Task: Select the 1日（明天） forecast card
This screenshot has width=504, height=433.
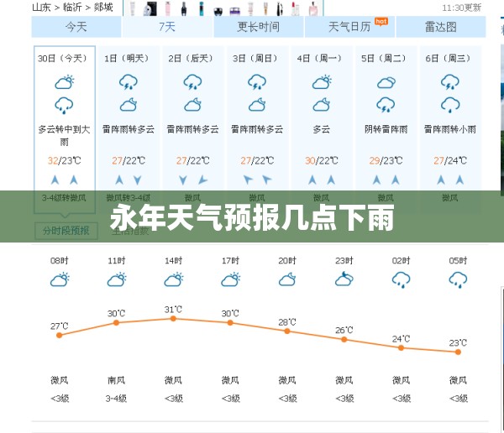Action: click(129, 130)
